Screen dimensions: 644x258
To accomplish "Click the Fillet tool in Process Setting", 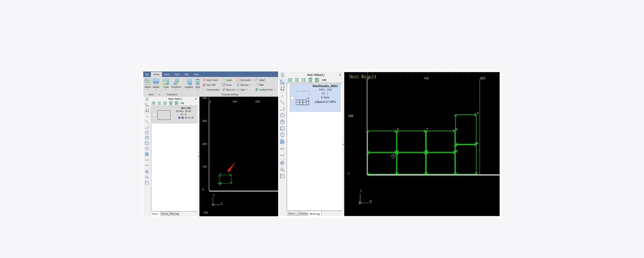I will 260,85.
